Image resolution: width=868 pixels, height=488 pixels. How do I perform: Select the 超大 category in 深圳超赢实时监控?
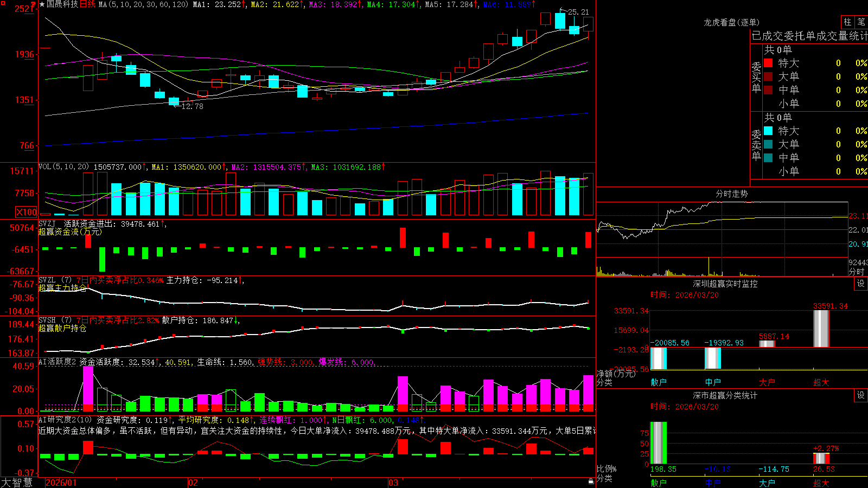[x=821, y=382]
